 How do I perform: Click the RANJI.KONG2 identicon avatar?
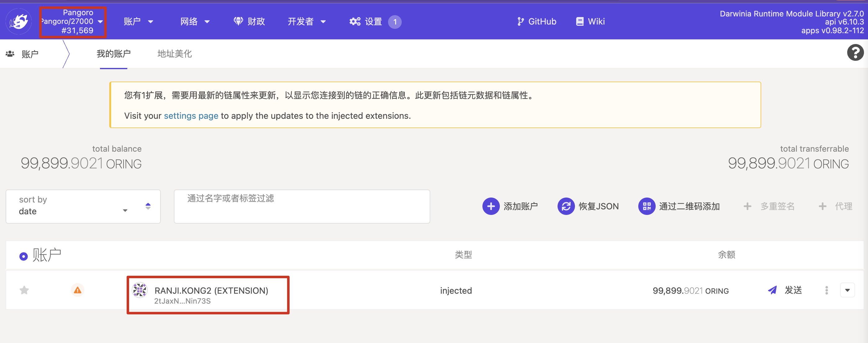click(x=140, y=290)
